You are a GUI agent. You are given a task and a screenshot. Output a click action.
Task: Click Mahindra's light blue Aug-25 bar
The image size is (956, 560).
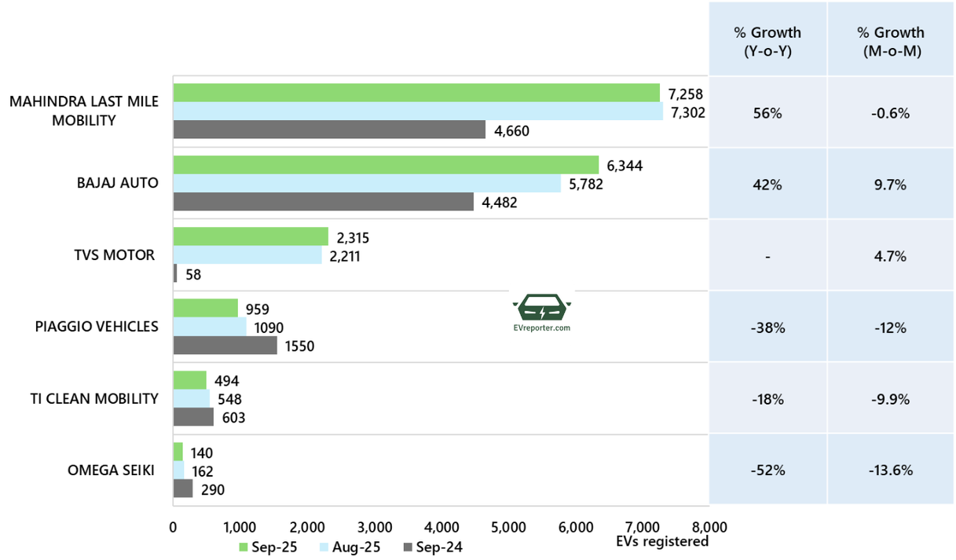point(418,112)
